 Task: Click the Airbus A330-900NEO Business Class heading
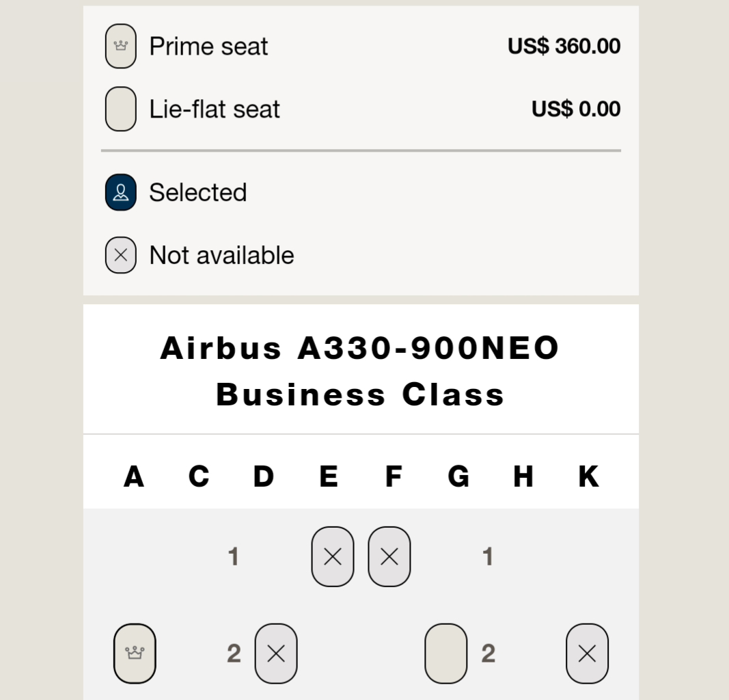[x=360, y=371]
